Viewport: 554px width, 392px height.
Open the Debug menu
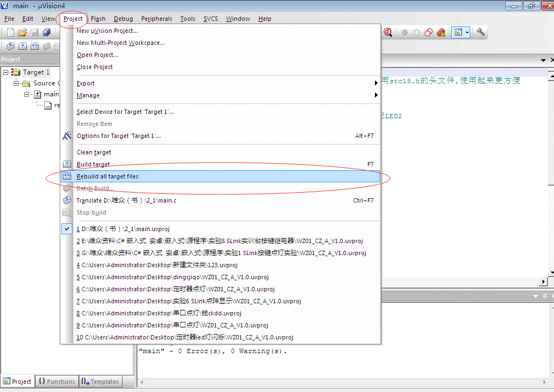click(123, 19)
